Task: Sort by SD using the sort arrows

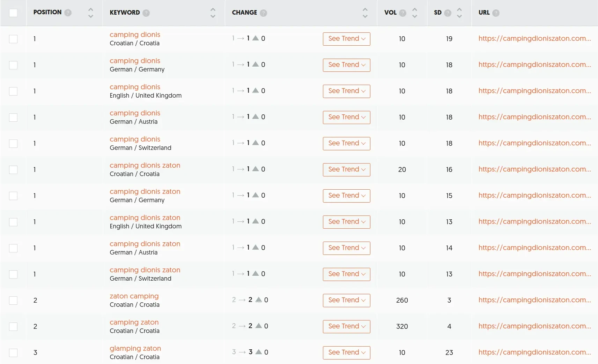Action: click(x=459, y=13)
